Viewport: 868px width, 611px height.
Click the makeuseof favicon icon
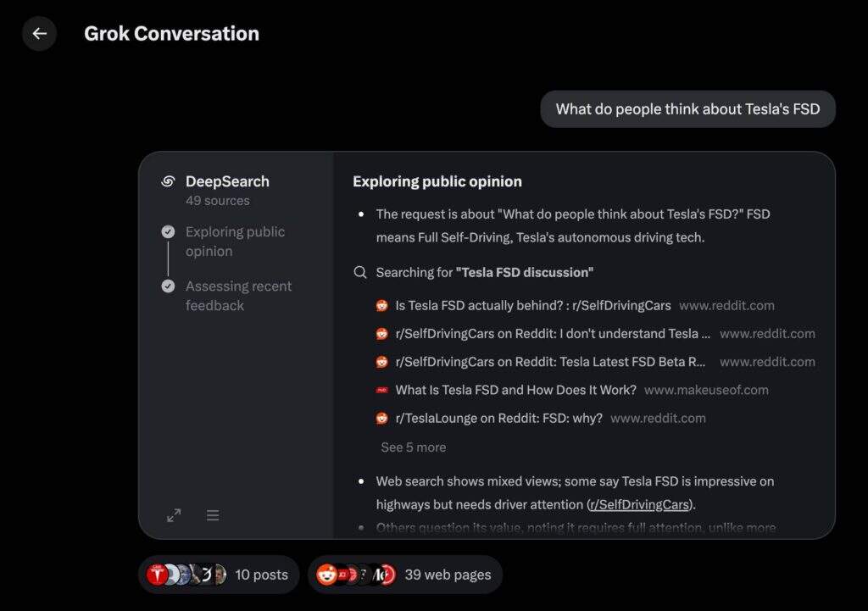coord(382,391)
